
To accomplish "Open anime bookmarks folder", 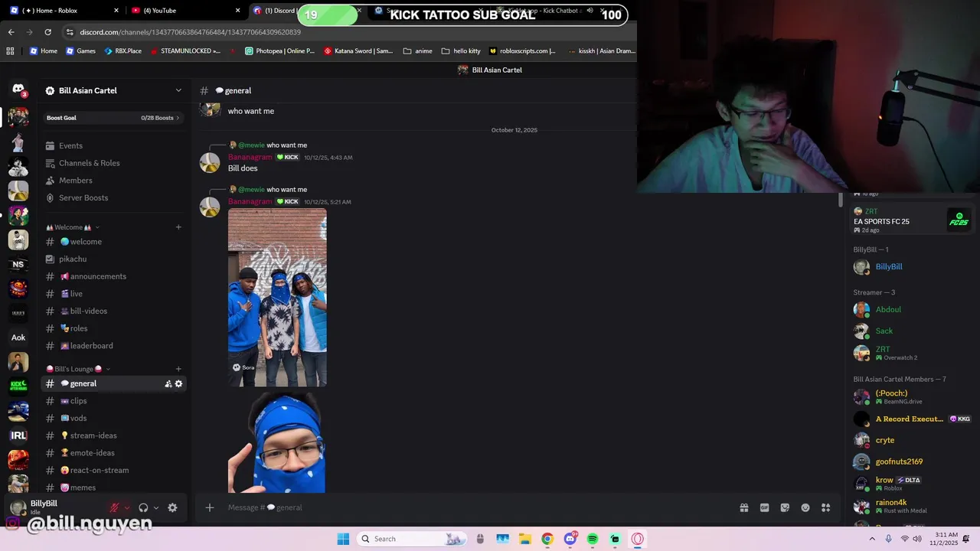I will [x=417, y=51].
